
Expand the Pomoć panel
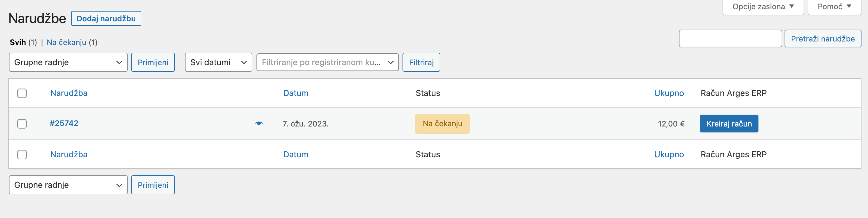(834, 6)
